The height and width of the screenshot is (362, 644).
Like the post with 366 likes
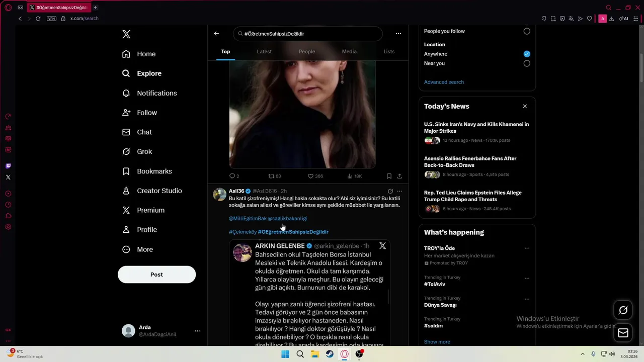[x=315, y=176]
